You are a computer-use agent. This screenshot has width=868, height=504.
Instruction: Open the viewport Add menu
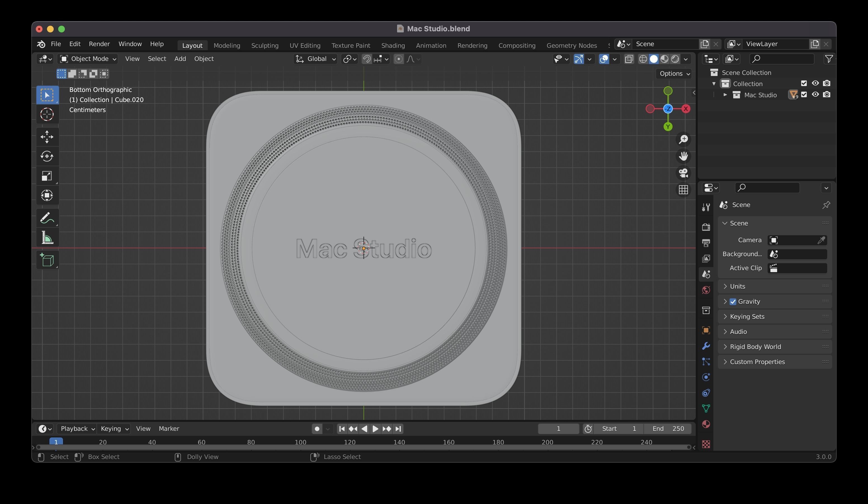(180, 59)
